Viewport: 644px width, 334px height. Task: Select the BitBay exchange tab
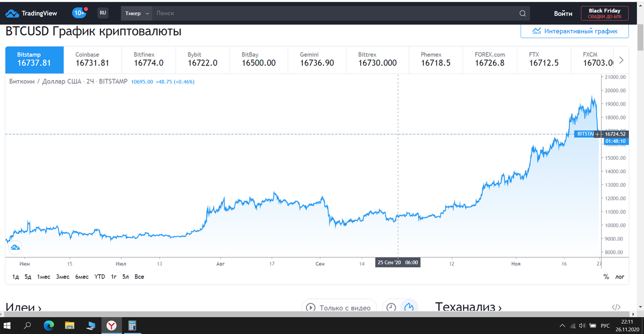click(259, 60)
